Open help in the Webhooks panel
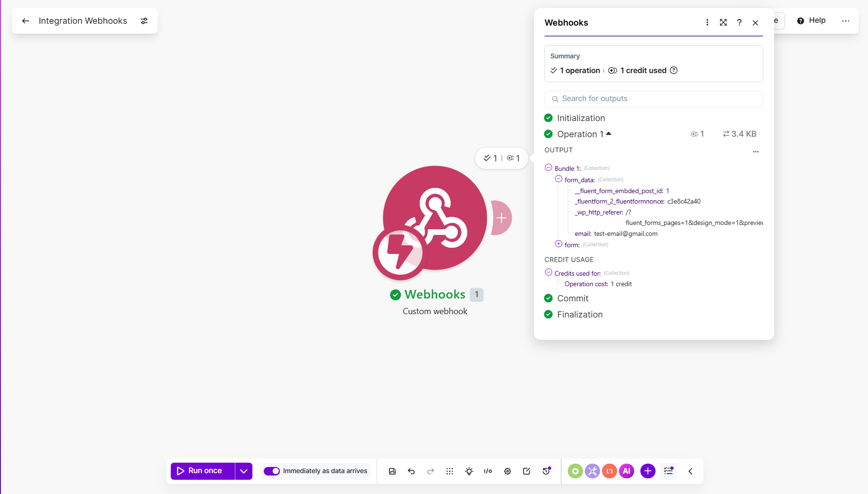This screenshot has height=494, width=868. tap(739, 22)
